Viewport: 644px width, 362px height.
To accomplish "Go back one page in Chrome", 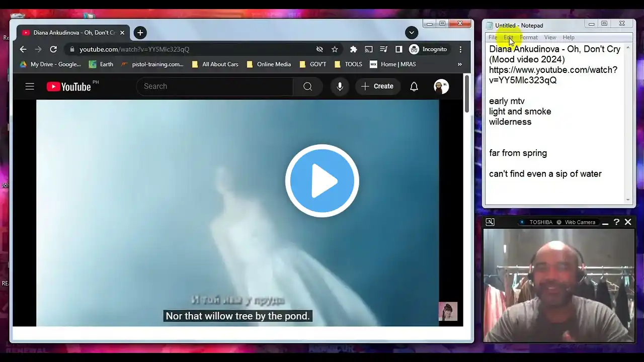I will [x=23, y=49].
